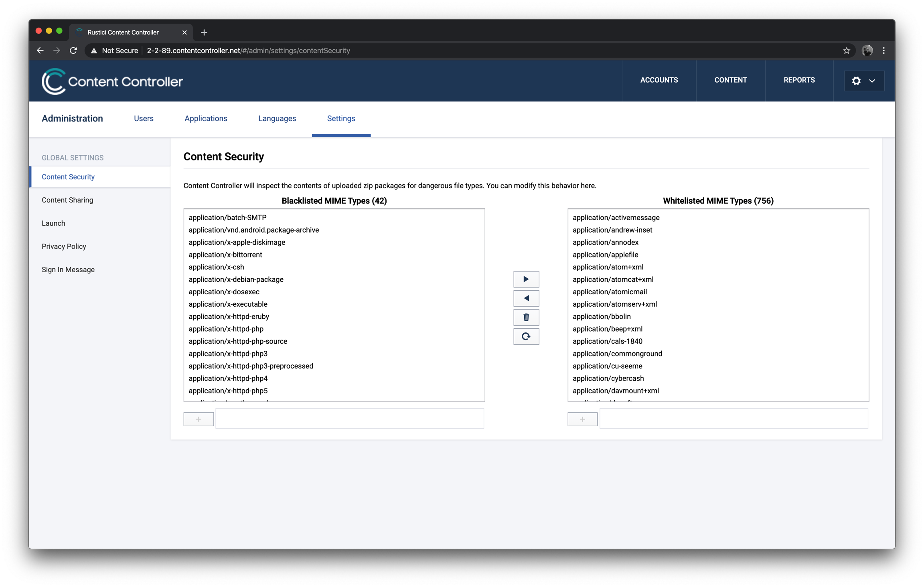Click the browser back arrow
The image size is (924, 587).
click(x=40, y=51)
